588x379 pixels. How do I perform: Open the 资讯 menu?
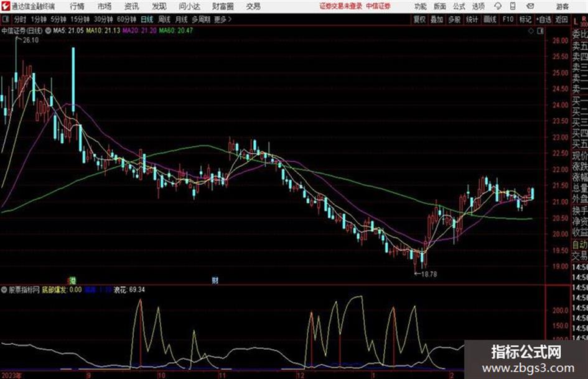point(132,6)
